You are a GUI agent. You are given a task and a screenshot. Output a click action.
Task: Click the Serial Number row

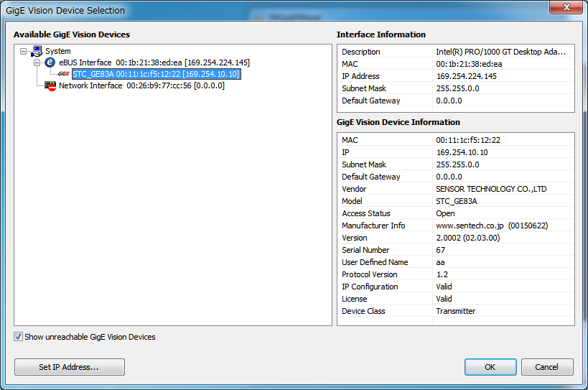[x=455, y=250]
